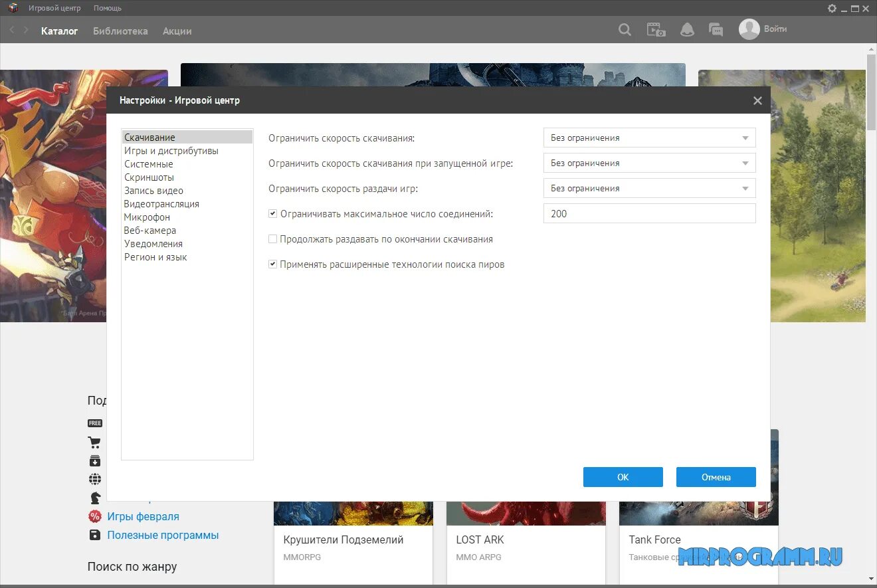
Task: Click the Отмена button
Action: click(x=716, y=477)
